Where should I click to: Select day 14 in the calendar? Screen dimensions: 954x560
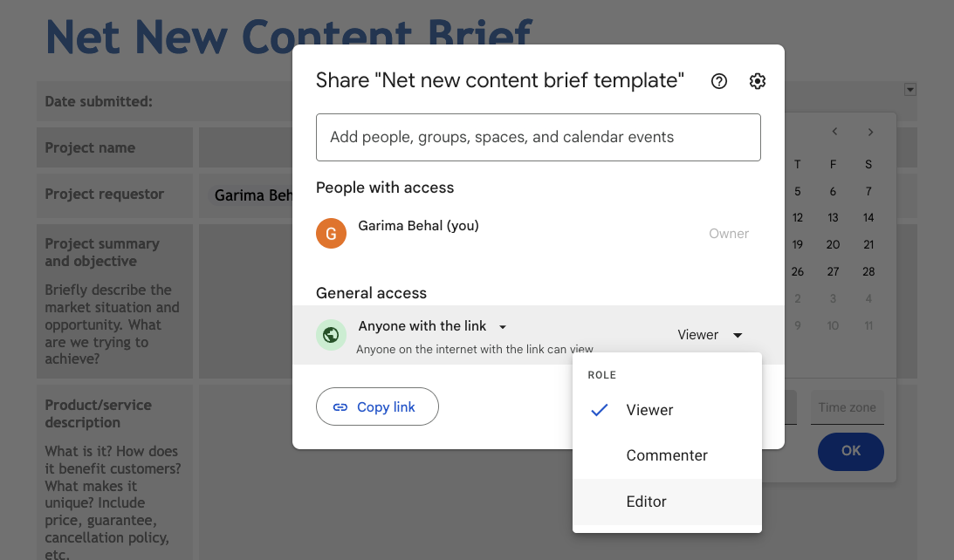868,218
